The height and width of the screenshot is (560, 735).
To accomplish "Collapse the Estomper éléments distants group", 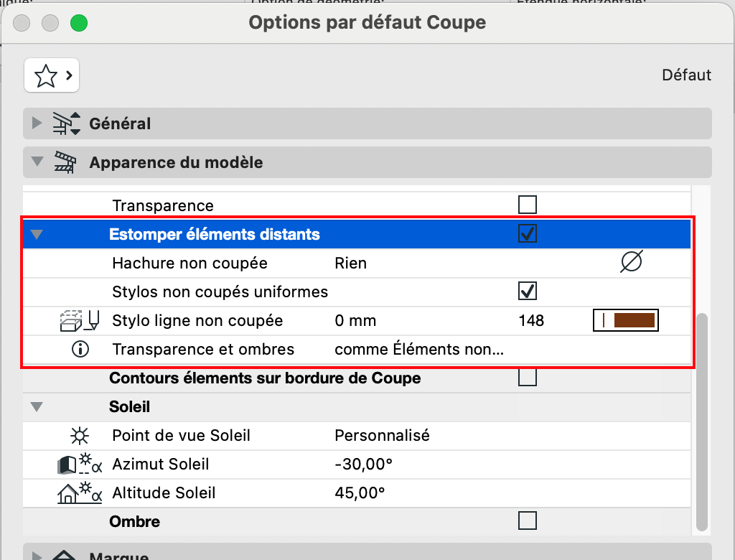I will (x=37, y=234).
